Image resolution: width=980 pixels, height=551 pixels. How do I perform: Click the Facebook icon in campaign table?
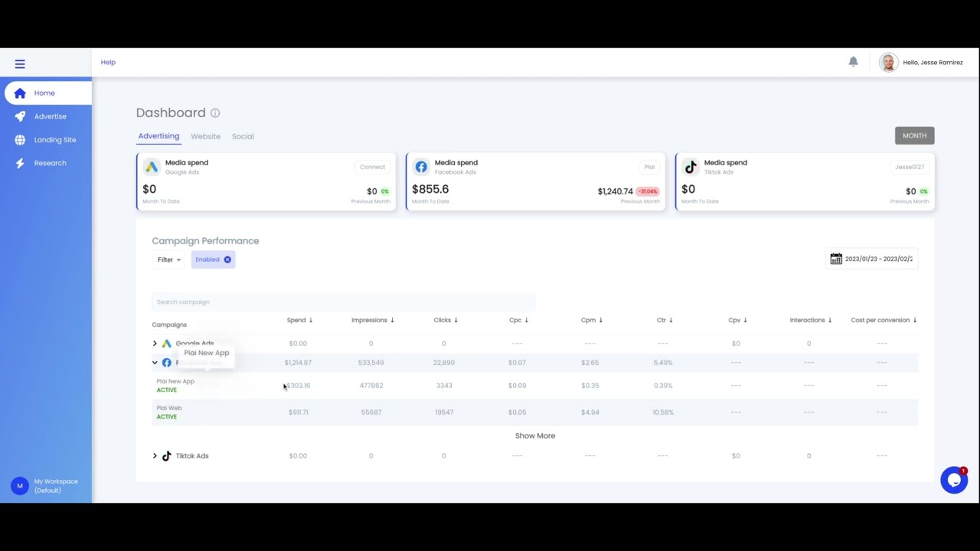(166, 363)
